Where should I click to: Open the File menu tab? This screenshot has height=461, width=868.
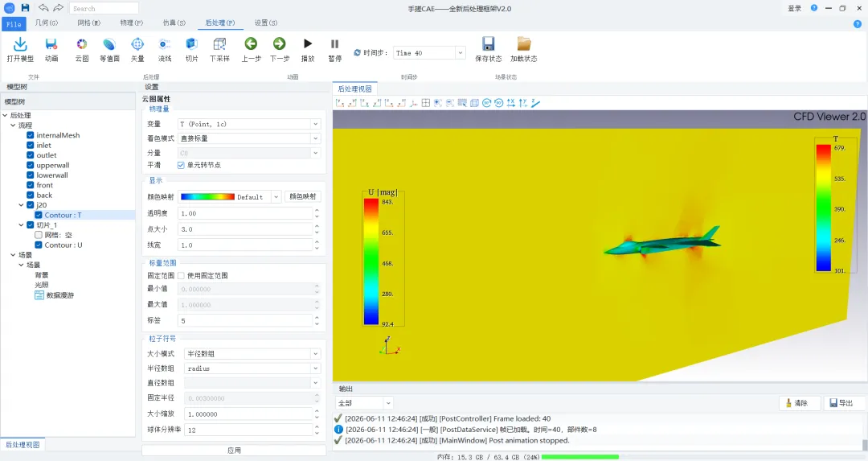click(14, 24)
